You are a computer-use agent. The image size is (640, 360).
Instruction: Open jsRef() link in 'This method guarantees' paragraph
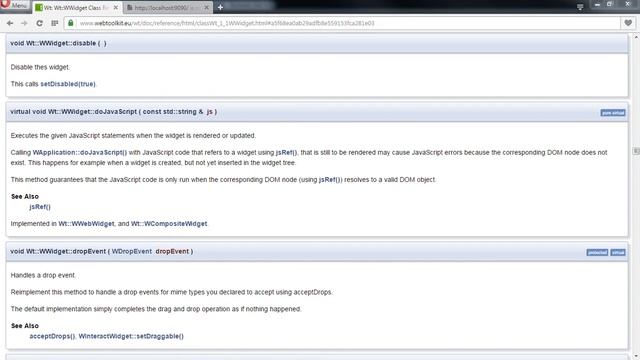pos(330,180)
